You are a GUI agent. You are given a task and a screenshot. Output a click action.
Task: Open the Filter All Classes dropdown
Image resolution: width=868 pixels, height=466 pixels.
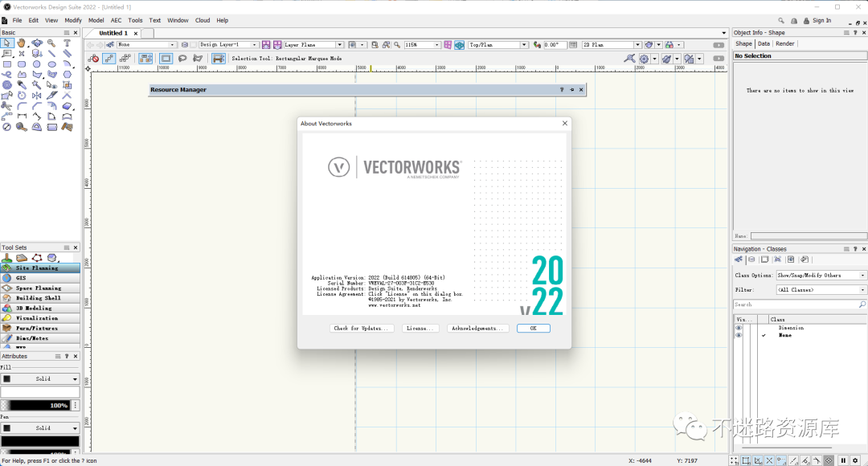[821, 289]
